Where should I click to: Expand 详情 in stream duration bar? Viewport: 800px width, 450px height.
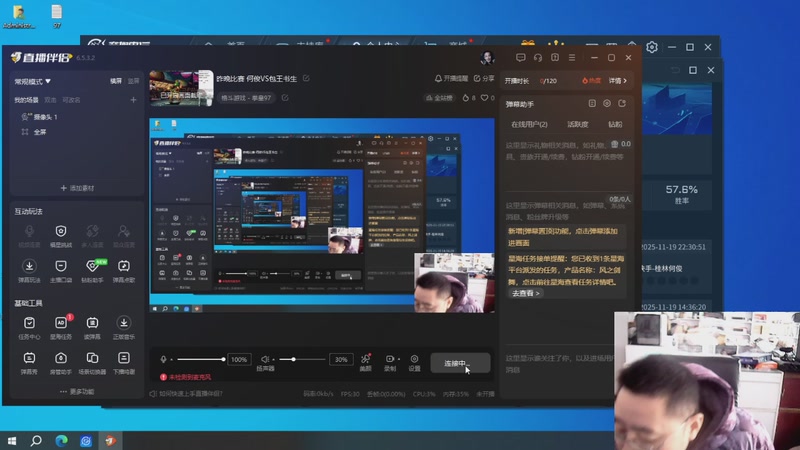pos(617,81)
